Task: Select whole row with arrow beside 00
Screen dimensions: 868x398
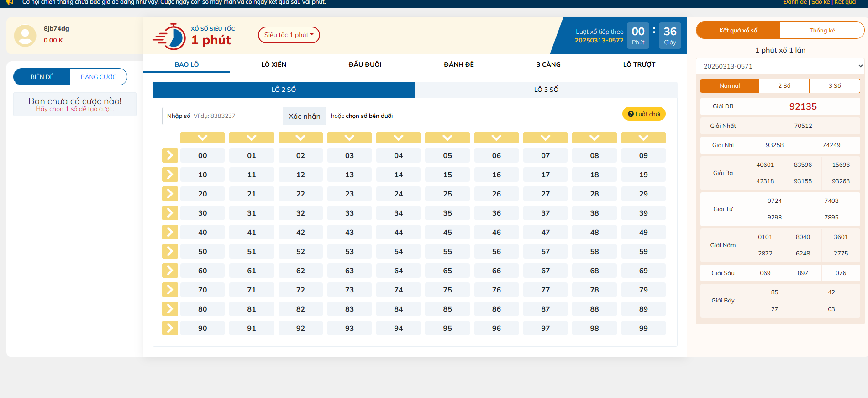Action: tap(170, 155)
